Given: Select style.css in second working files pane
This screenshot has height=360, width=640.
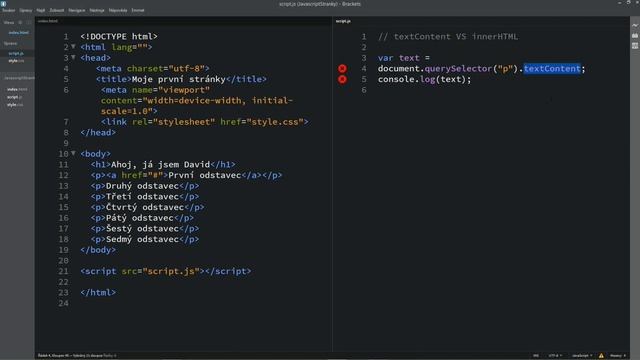Looking at the screenshot, I should click(x=16, y=61).
